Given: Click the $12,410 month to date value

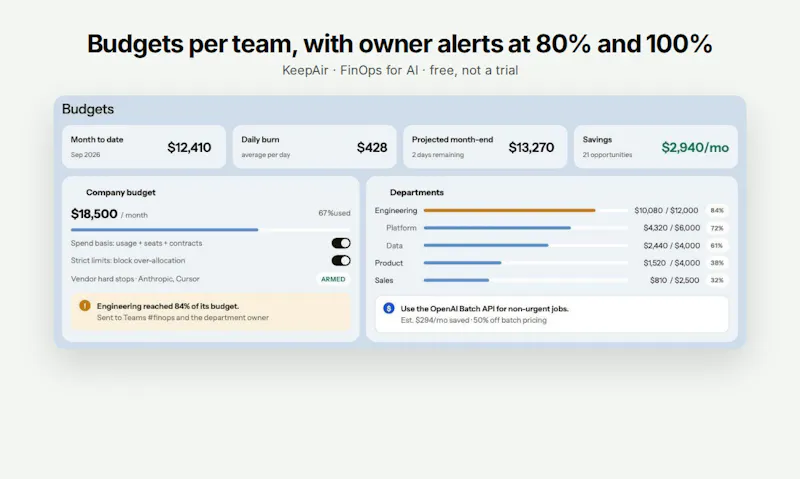Looking at the screenshot, I should point(189,147).
